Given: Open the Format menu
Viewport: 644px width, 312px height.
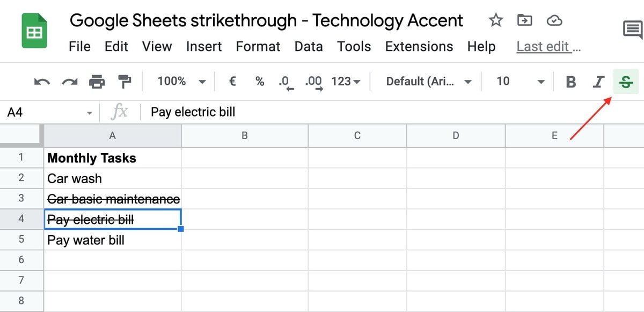Looking at the screenshot, I should tap(258, 47).
